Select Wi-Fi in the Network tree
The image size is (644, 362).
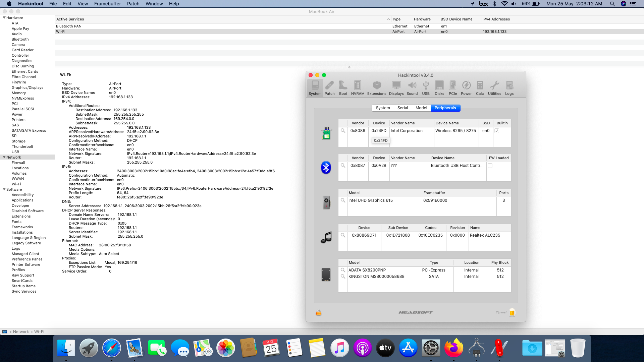pos(16,184)
